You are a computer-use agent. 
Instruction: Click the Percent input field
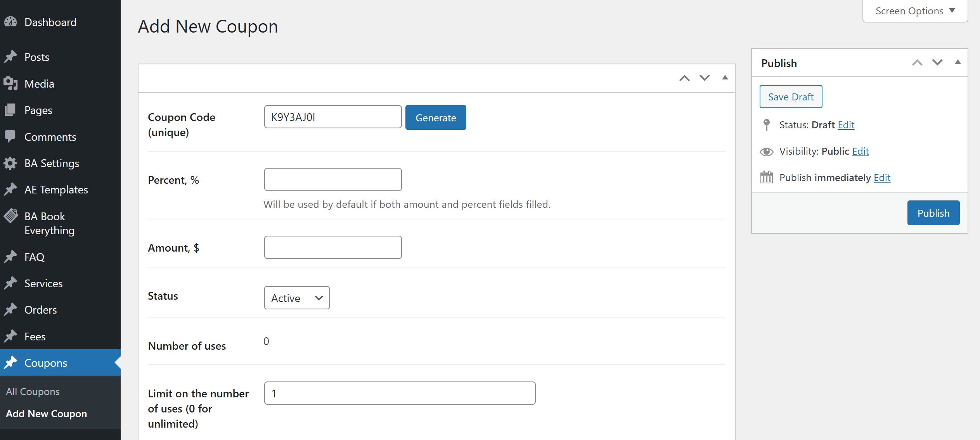tap(333, 179)
